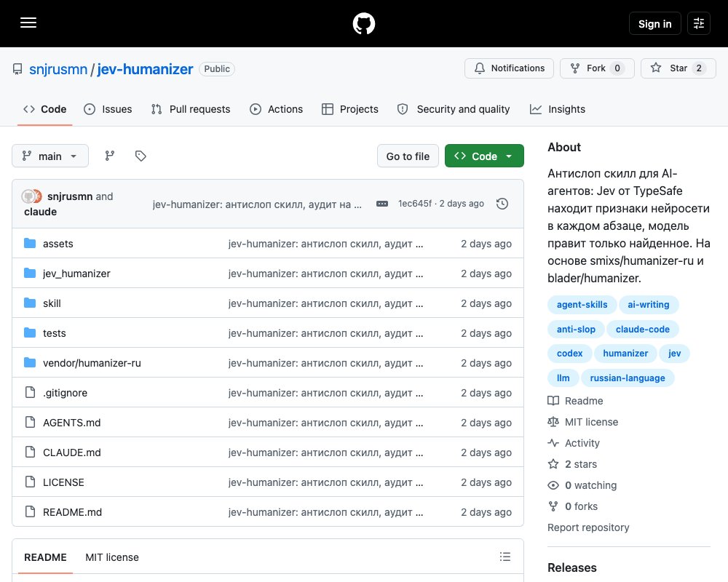Screen dimensions: 728x582
Task: Expand the green Code dropdown
Action: coord(484,156)
